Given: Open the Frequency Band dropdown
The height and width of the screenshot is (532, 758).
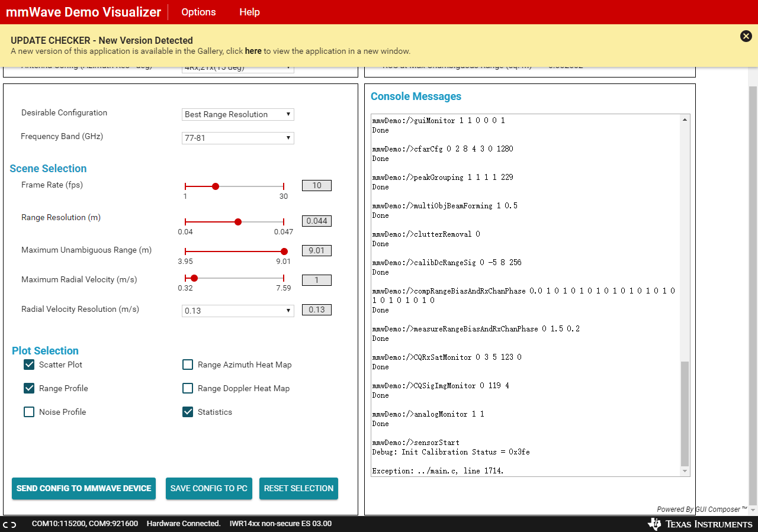Looking at the screenshot, I should [x=238, y=138].
